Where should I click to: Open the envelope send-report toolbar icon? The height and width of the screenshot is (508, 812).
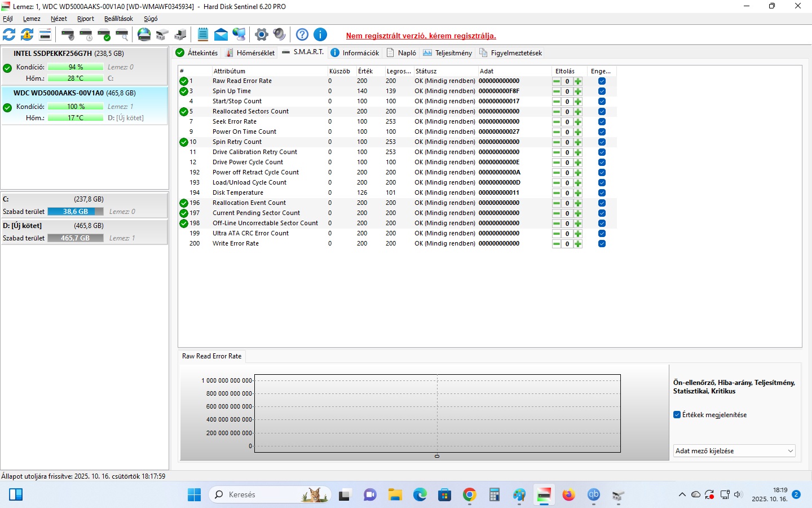[x=221, y=34]
